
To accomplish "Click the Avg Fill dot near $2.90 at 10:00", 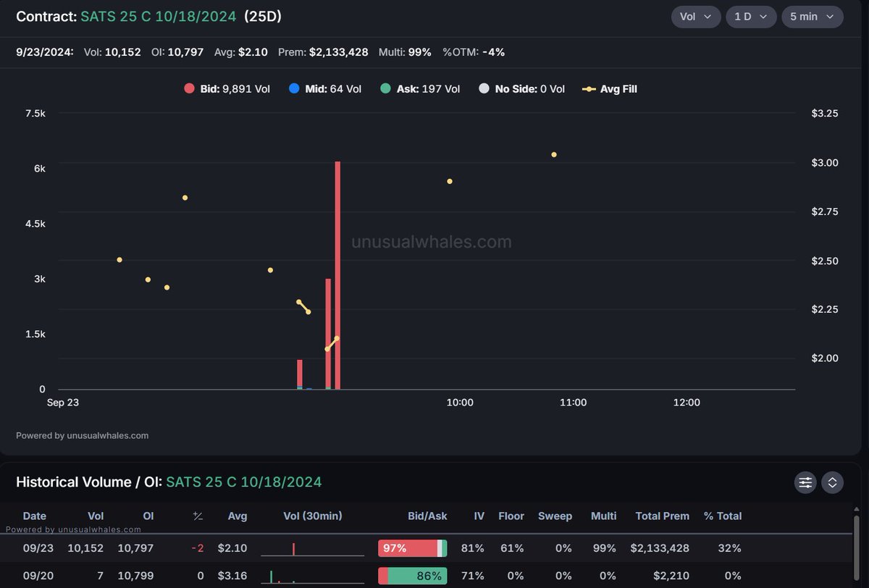I will pos(450,181).
